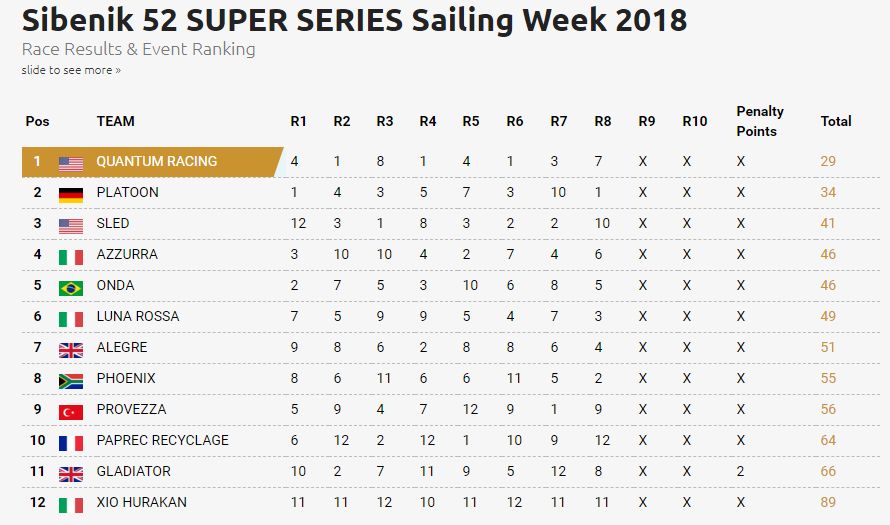Select the Total column header
This screenshot has width=890, height=525.
tap(836, 121)
